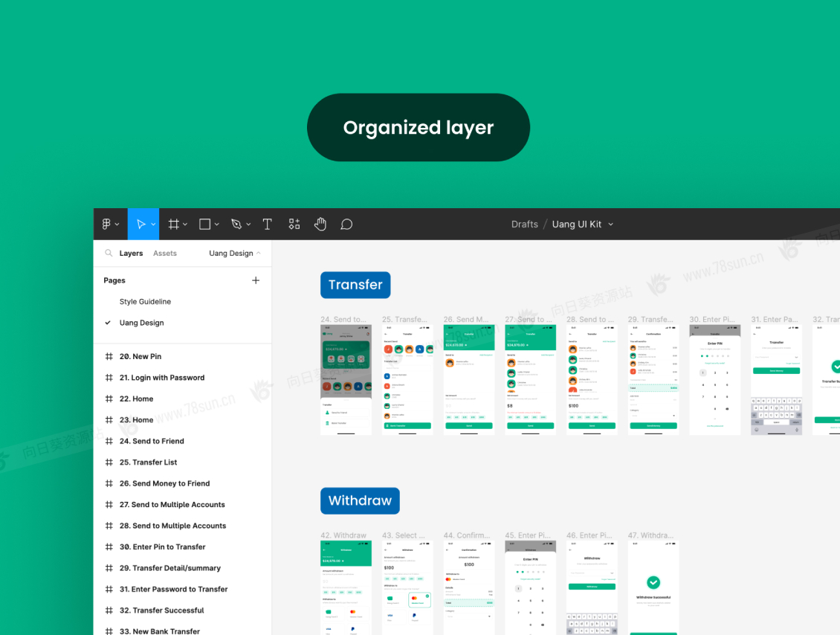Add a new page with plus button
840x635 pixels.
pyautogui.click(x=256, y=280)
